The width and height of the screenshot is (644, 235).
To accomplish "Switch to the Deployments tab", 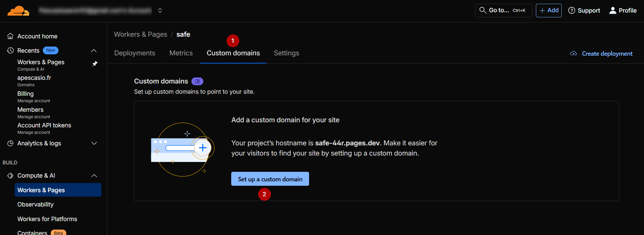I will (x=135, y=53).
